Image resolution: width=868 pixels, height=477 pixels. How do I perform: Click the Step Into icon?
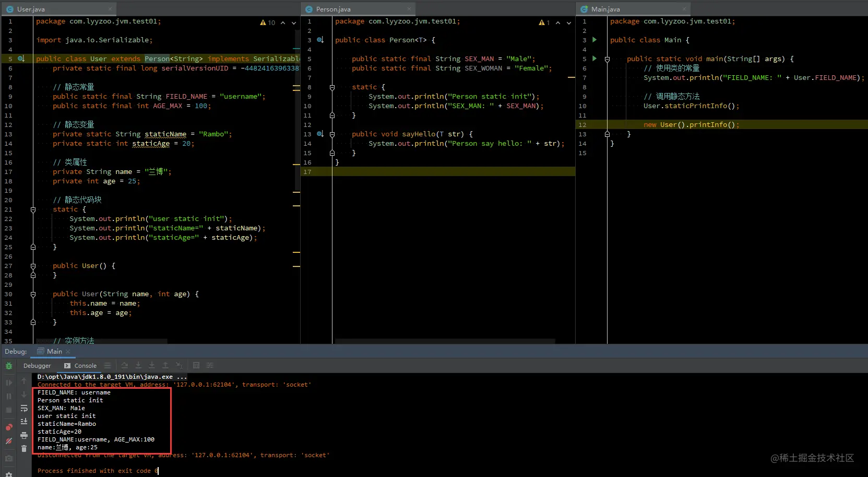tap(138, 366)
